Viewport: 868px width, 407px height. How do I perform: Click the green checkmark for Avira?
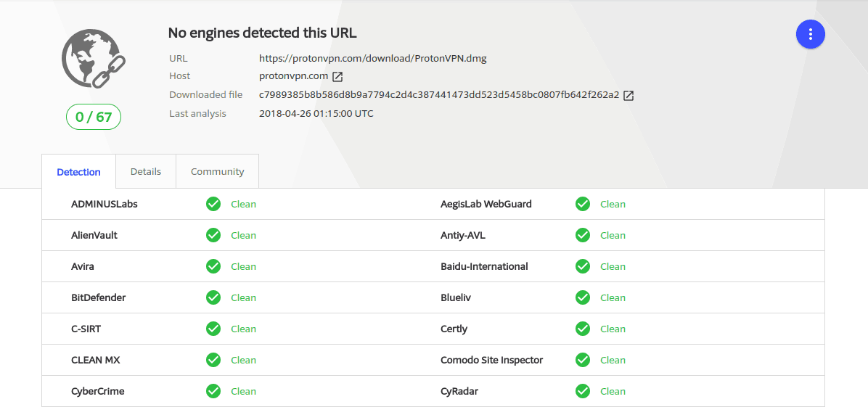tap(213, 266)
